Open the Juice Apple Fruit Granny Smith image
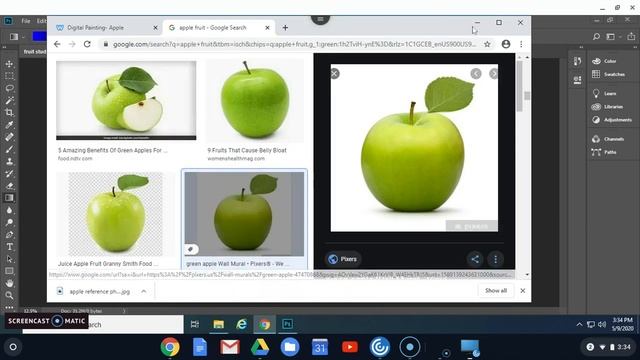 [116, 214]
